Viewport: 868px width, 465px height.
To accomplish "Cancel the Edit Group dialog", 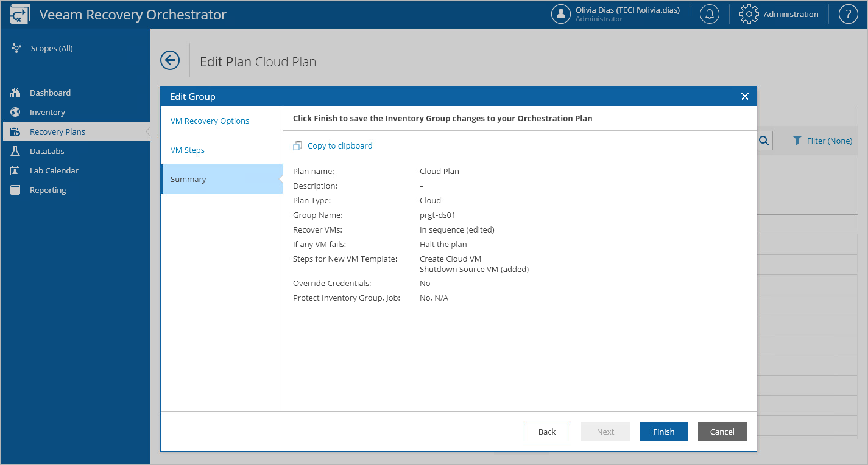I will point(722,431).
